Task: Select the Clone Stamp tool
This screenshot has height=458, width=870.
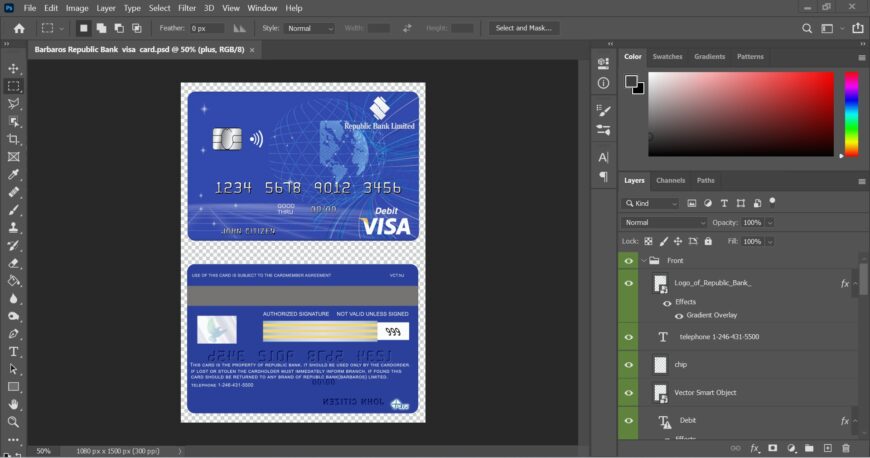Action: 13,228
